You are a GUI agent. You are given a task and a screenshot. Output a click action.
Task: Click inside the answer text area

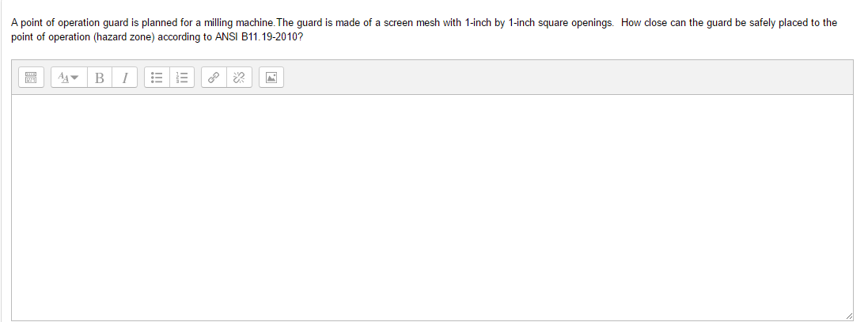(x=432, y=206)
